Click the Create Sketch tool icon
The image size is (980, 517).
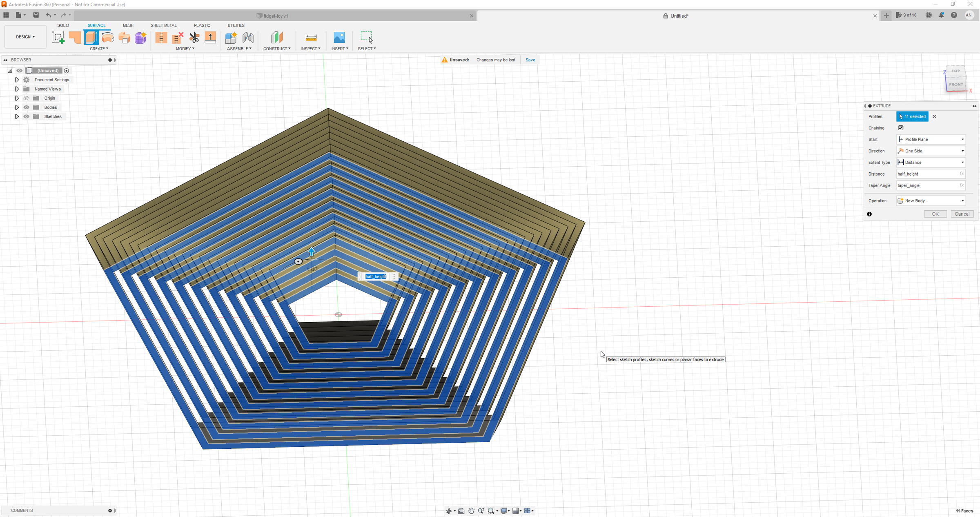tap(58, 38)
